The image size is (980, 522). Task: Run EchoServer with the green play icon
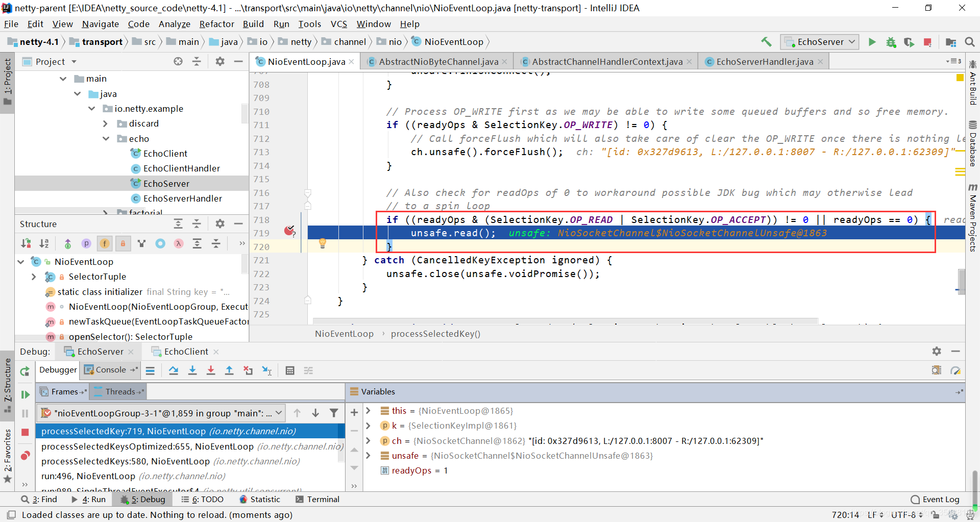tap(872, 42)
